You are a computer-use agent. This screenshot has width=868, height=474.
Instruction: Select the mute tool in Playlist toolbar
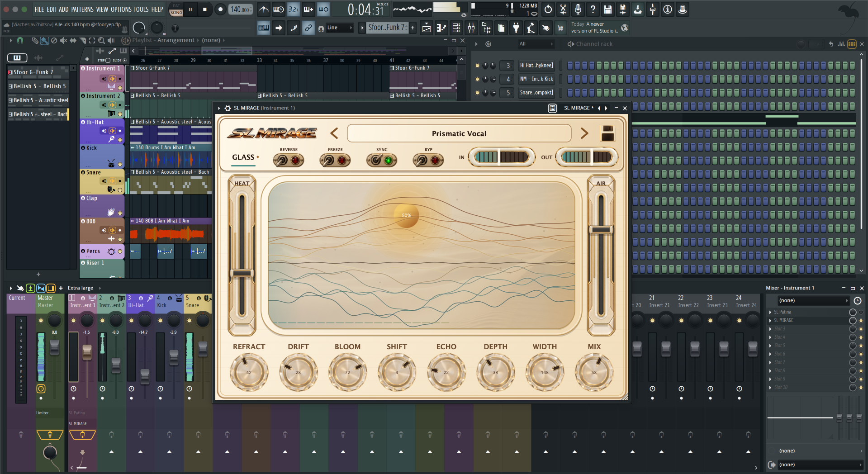click(63, 40)
